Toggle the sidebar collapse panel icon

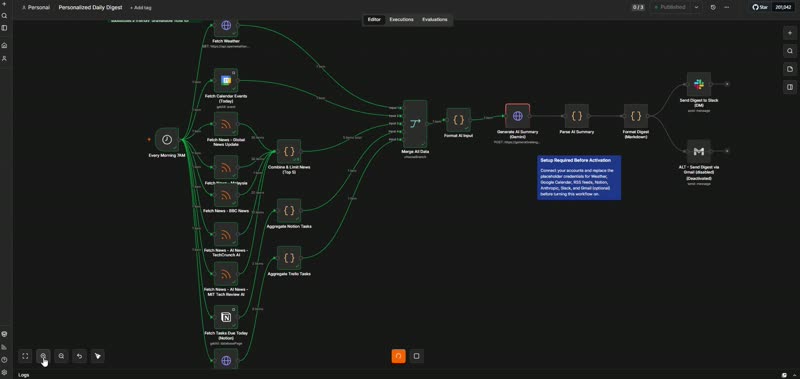tap(4, 28)
